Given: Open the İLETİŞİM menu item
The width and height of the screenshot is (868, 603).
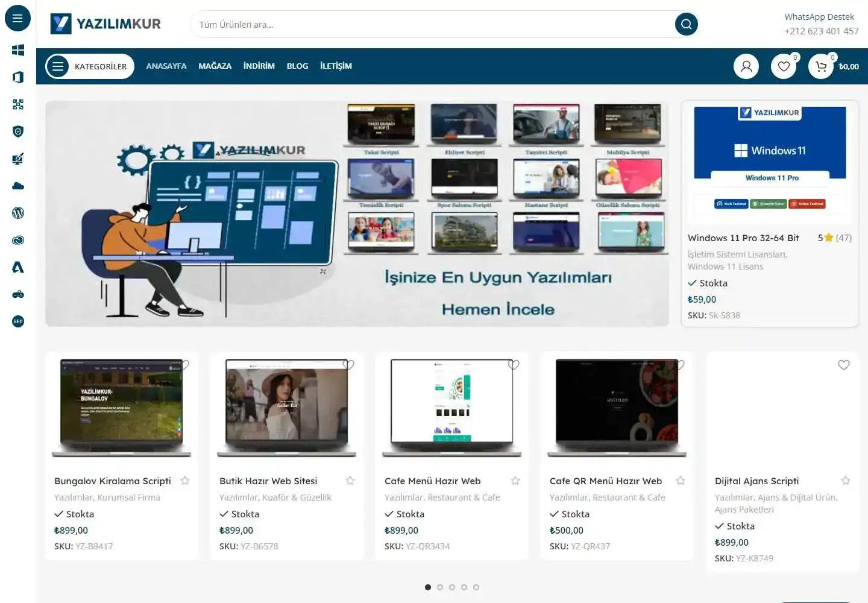Looking at the screenshot, I should 336,66.
